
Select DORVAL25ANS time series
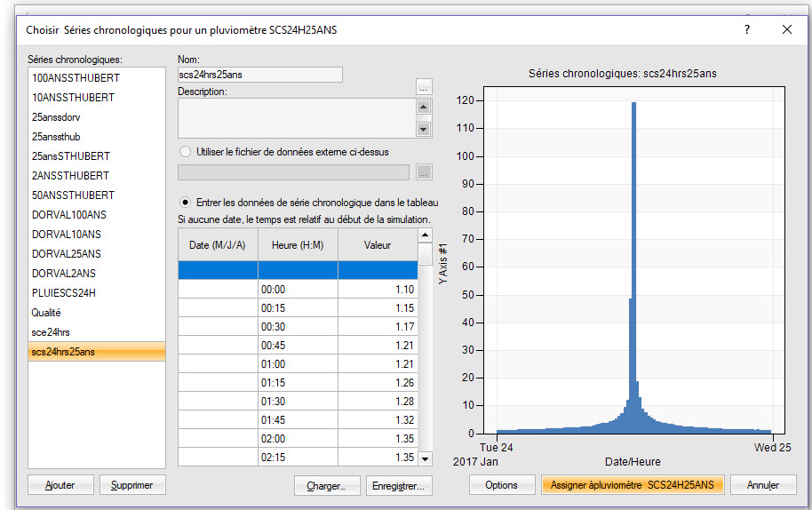[x=68, y=254]
